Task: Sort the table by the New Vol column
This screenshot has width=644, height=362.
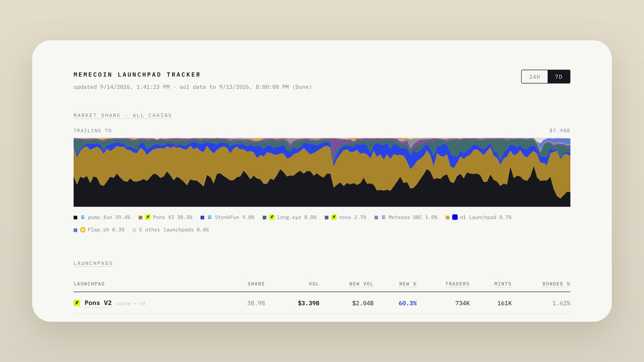Action: click(x=361, y=284)
